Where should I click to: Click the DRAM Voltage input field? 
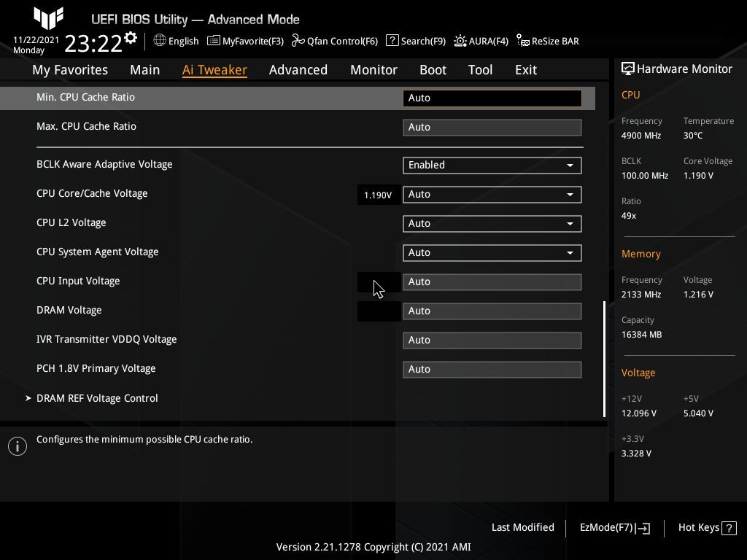point(492,311)
